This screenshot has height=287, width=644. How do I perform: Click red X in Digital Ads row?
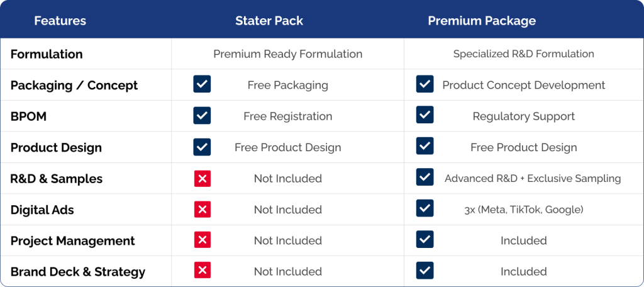tap(202, 209)
